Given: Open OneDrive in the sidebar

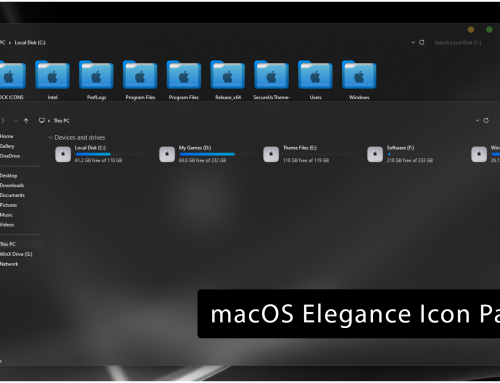Looking at the screenshot, I should pos(10,156).
